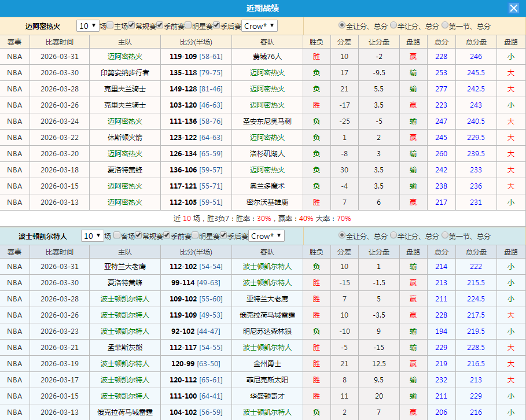Uncheck 季后赛 for 迈阿密热火
The image size is (526, 420).
[x=215, y=25]
